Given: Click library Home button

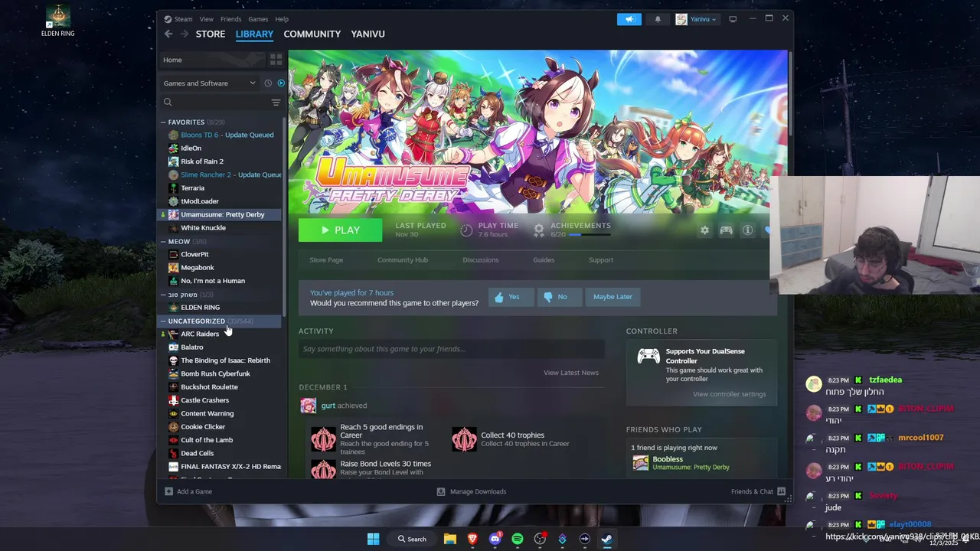Looking at the screenshot, I should 213,60.
